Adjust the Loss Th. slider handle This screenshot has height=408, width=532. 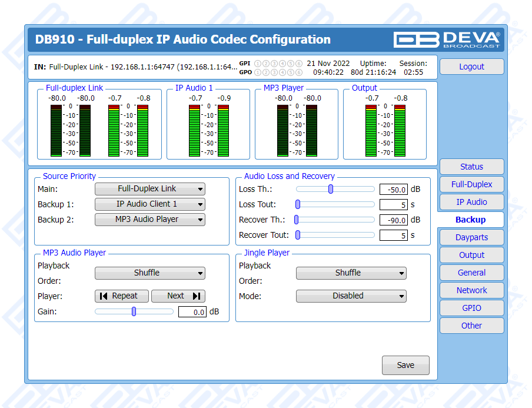[x=331, y=189]
